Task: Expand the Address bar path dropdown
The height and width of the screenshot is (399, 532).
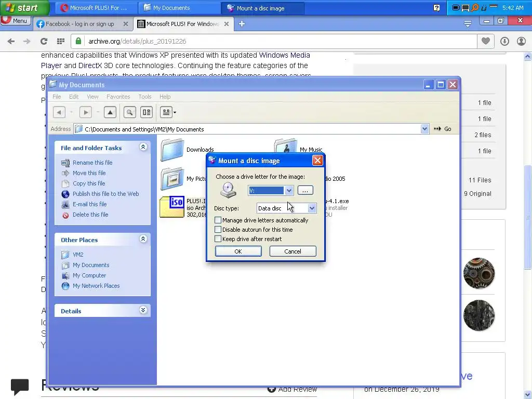Action: coord(424,129)
